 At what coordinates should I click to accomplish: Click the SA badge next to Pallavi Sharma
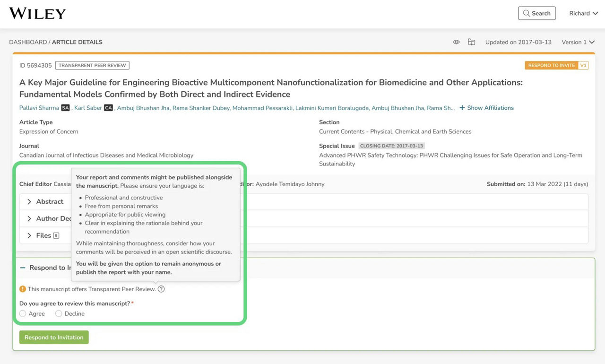pyautogui.click(x=65, y=108)
